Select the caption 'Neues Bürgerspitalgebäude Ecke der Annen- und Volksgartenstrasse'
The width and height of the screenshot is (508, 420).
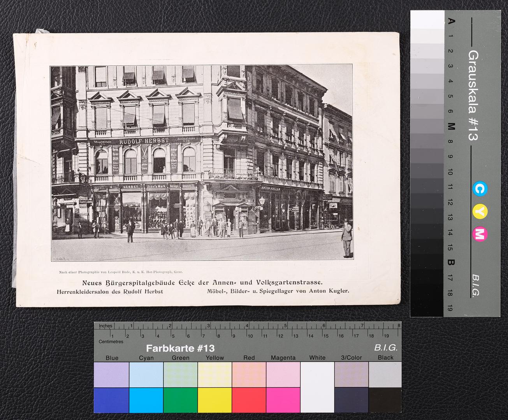click(202, 282)
